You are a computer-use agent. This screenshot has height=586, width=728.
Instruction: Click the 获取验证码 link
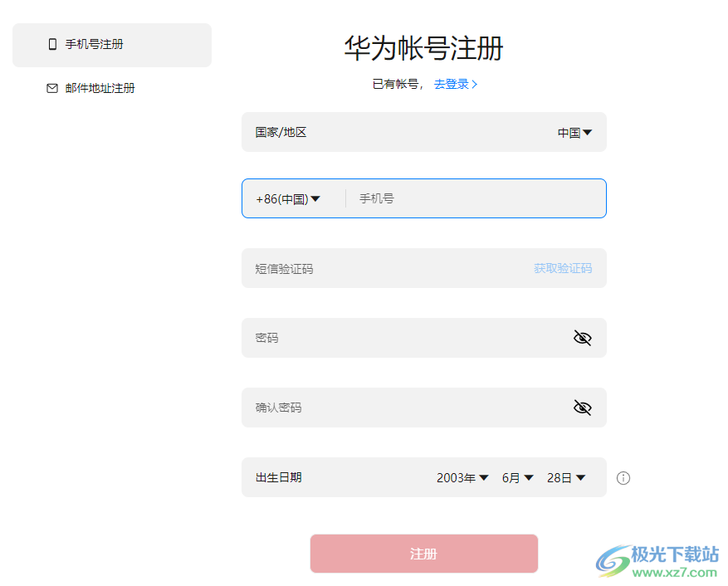tap(563, 268)
